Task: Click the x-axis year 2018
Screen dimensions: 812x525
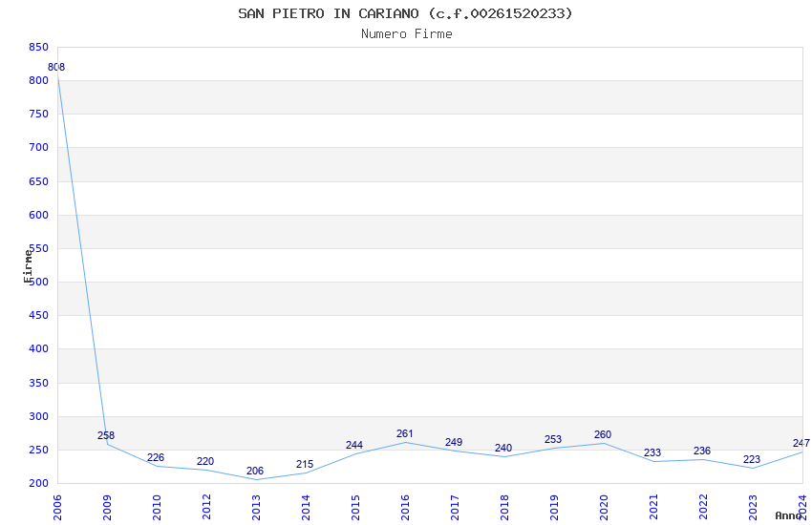Action: pos(504,508)
